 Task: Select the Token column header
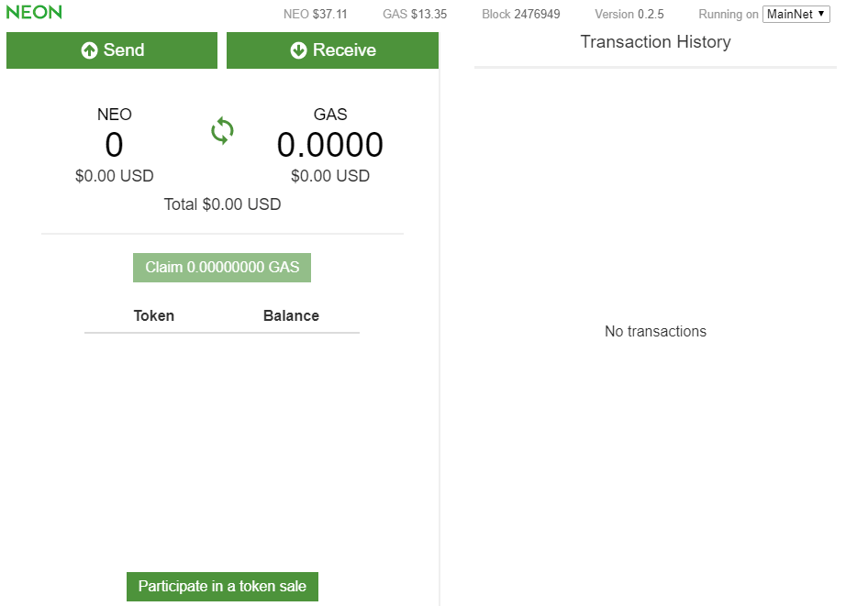(x=154, y=315)
